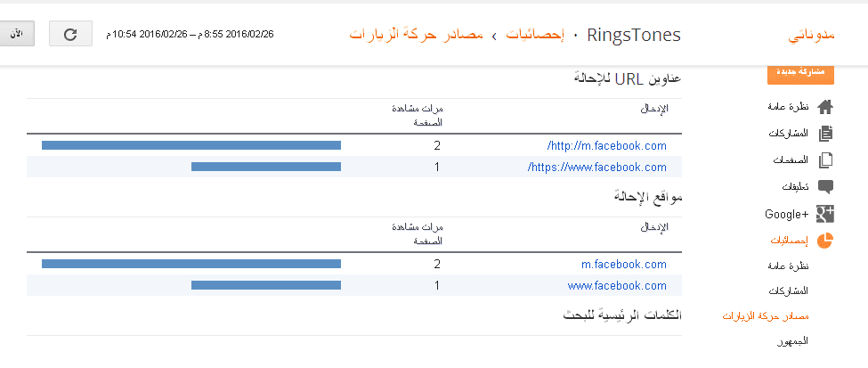Click www.facebook.com under referring sites
868x368 pixels.
point(617,286)
